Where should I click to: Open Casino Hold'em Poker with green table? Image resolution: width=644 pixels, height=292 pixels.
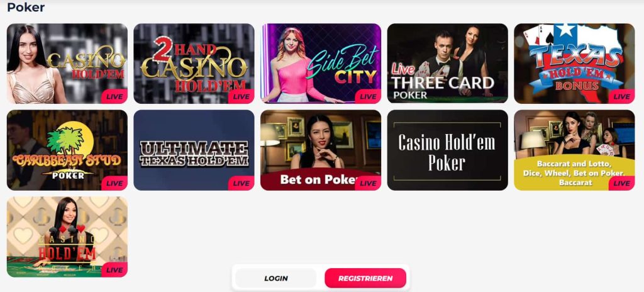(67, 237)
